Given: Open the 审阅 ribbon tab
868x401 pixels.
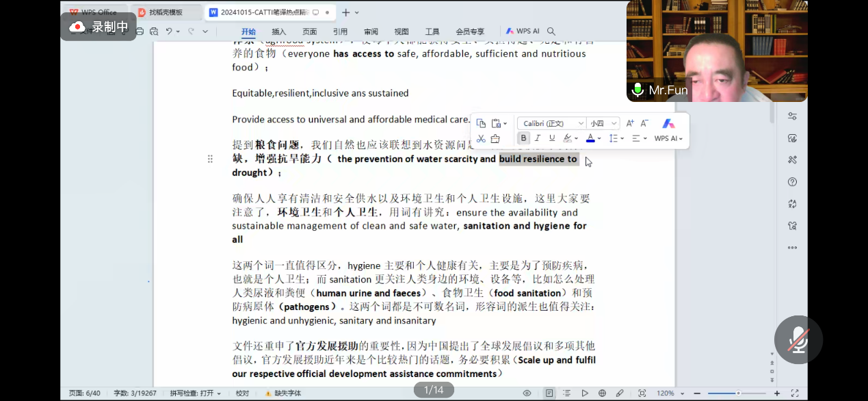Looking at the screenshot, I should click(371, 31).
